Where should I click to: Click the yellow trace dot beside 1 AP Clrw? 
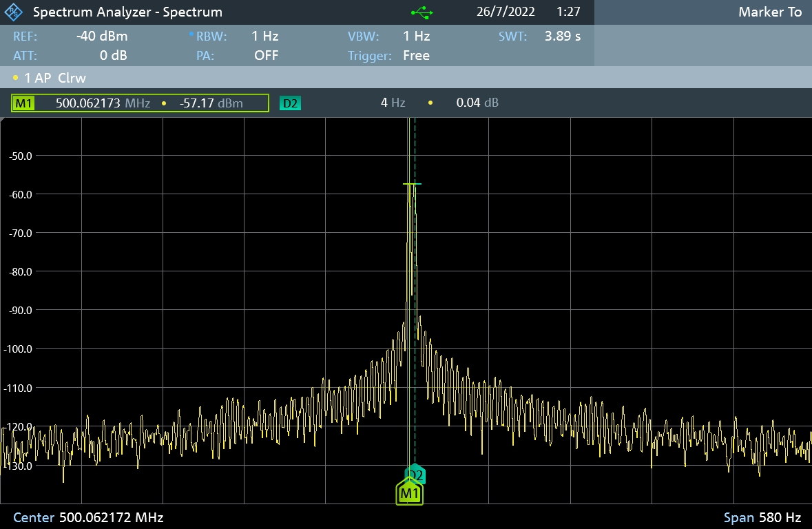[x=16, y=78]
